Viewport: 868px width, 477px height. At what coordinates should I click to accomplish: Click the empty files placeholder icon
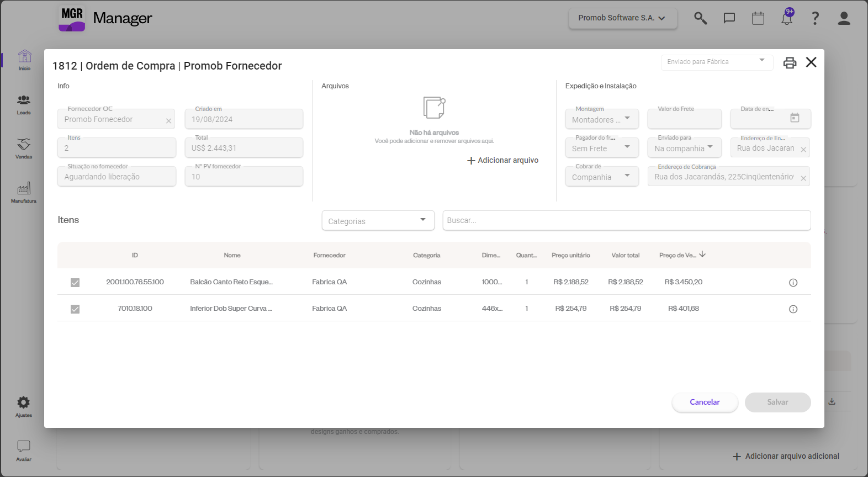[x=434, y=107]
